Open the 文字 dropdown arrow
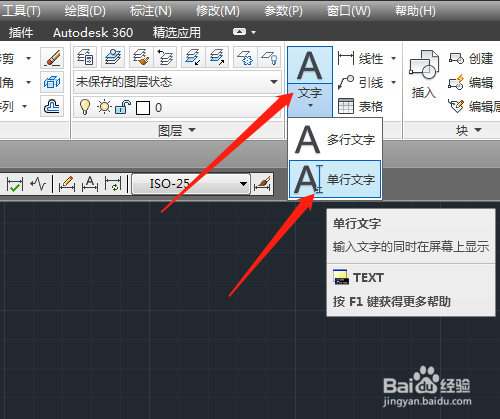The image size is (500, 419). tap(310, 100)
